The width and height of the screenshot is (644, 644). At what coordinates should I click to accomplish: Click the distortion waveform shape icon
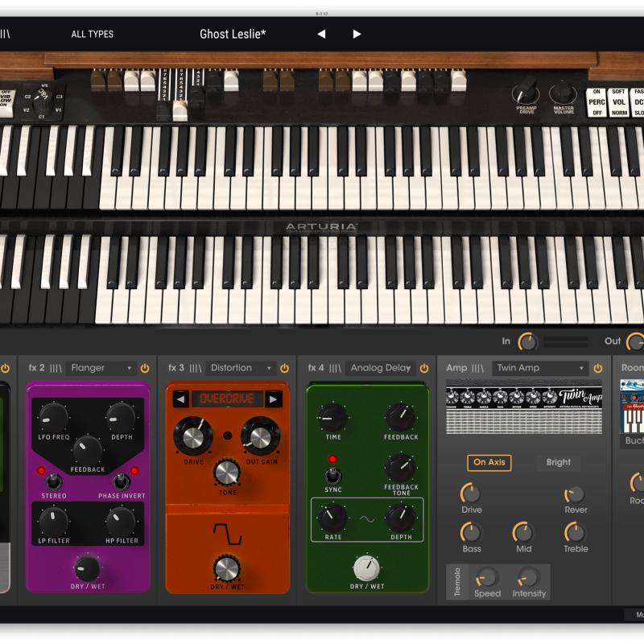point(228,534)
